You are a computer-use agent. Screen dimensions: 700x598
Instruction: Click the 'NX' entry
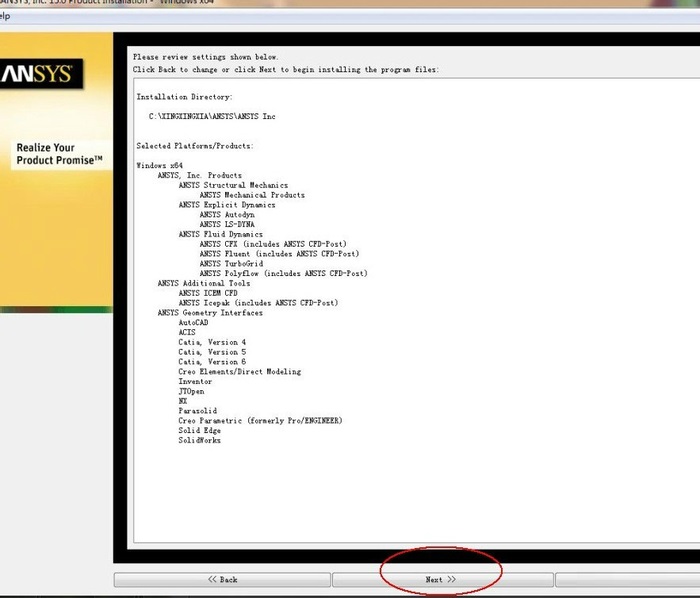coord(183,401)
